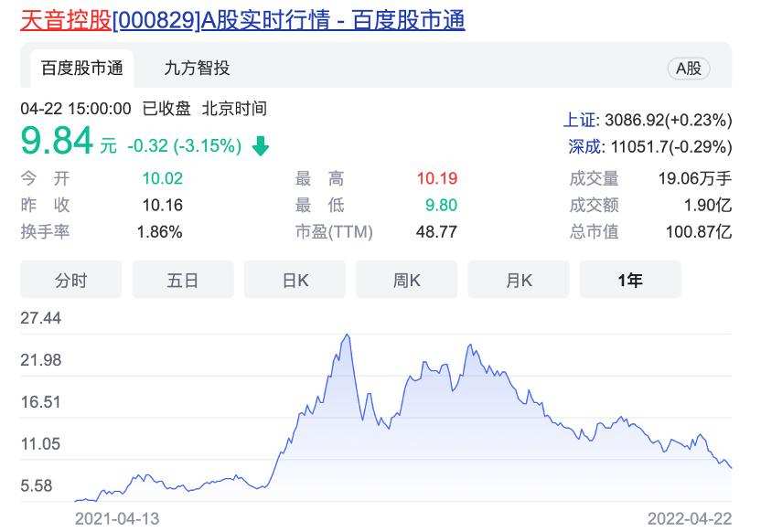This screenshot has height=532, width=761.
Task: Select the 1年 chart tab
Action: point(630,281)
